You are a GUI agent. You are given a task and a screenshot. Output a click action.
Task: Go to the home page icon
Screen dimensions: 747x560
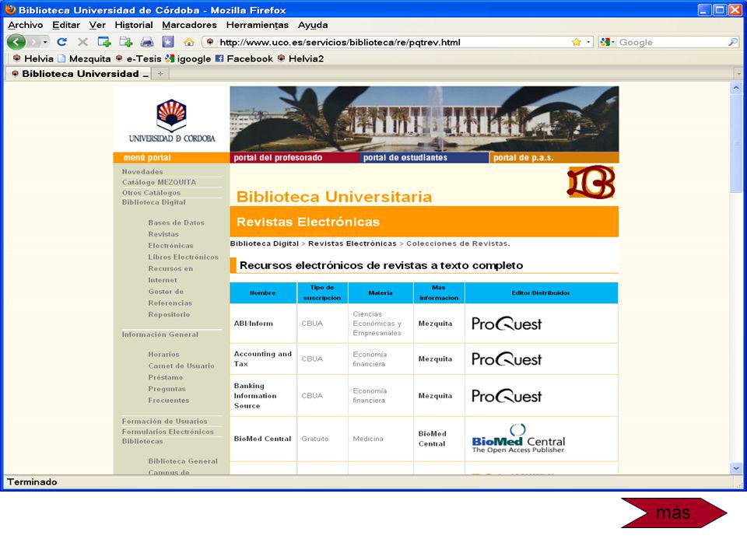click(189, 42)
